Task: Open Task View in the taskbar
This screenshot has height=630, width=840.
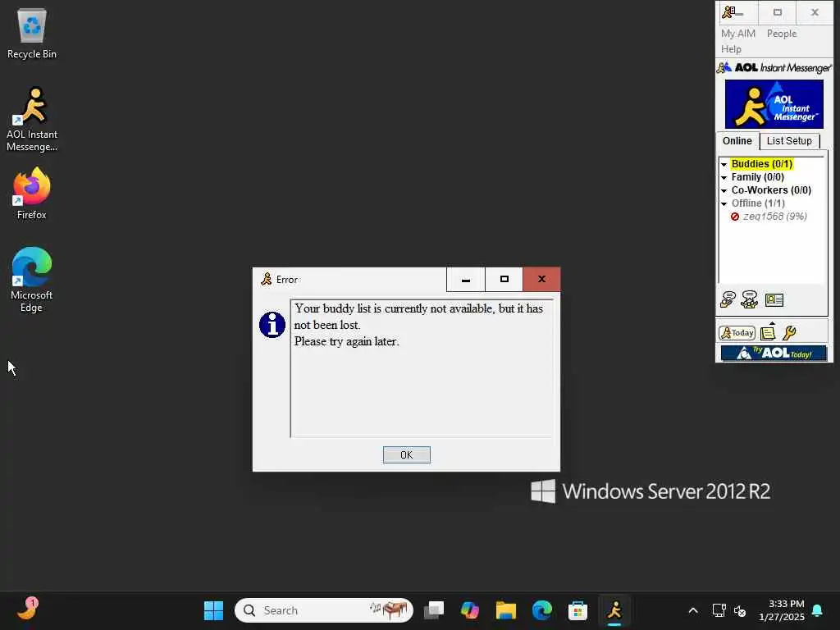Action: pyautogui.click(x=434, y=610)
